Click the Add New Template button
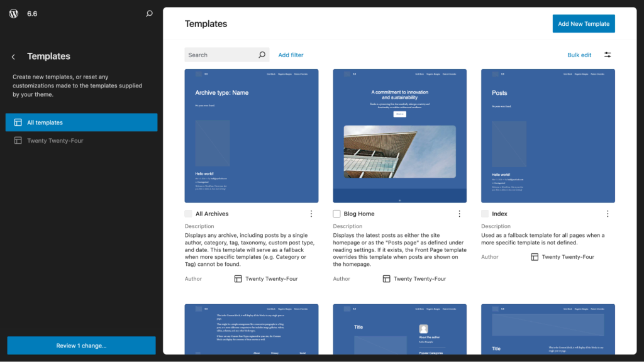Screen dimensions: 644x362 [583, 23]
